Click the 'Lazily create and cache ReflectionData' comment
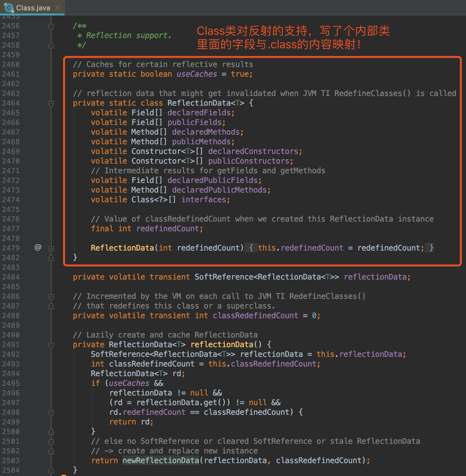The width and height of the screenshot is (466, 476). pyautogui.click(x=165, y=335)
